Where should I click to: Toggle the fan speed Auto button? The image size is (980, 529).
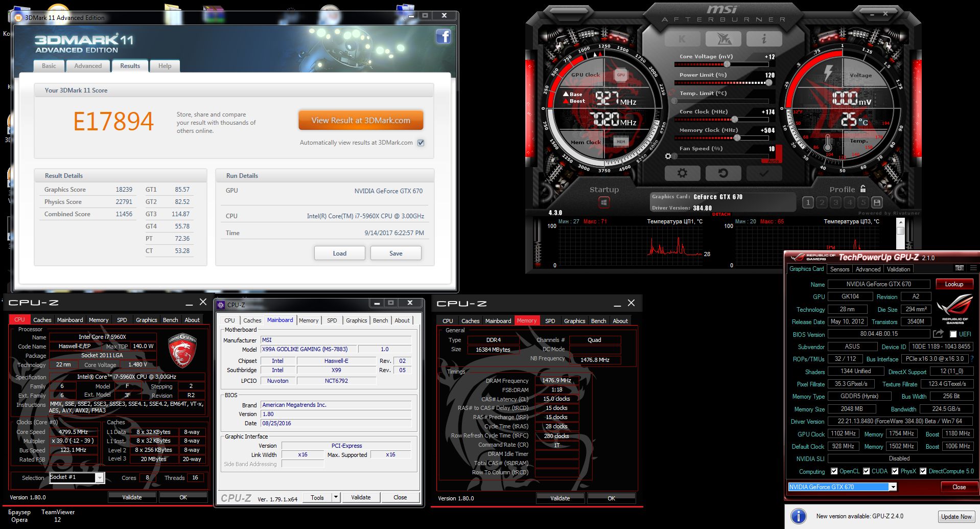pyautogui.click(x=774, y=161)
